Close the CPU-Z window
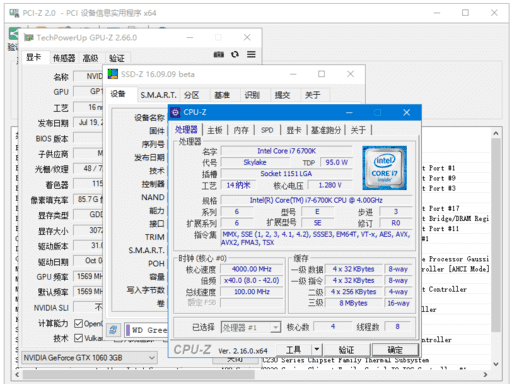Screen dimensions: 512x384 [x=406, y=113]
